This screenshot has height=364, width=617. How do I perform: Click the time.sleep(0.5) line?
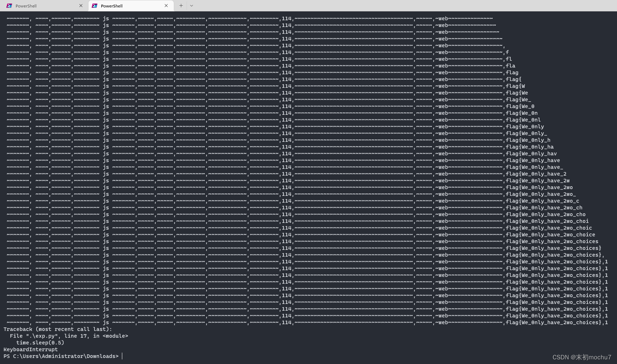[x=40, y=343]
